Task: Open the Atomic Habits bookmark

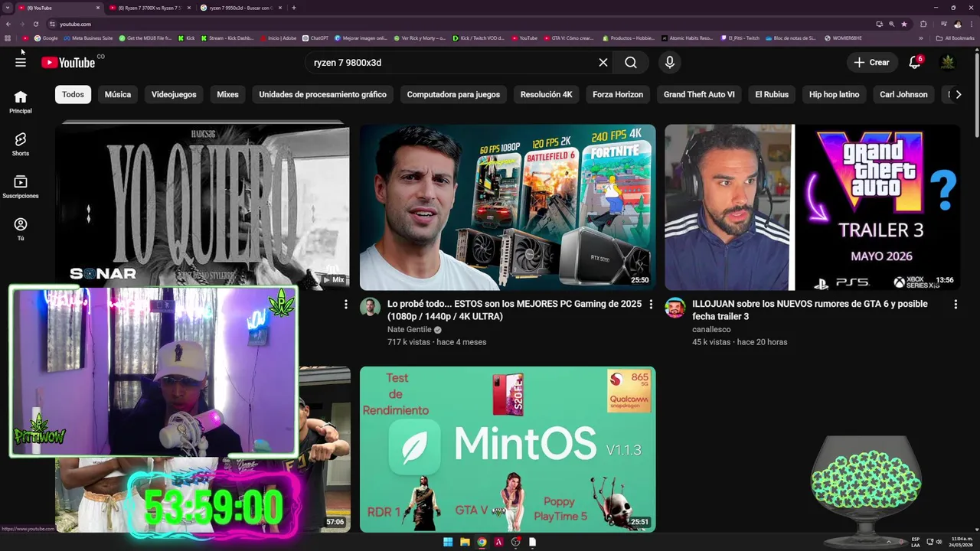Action: (x=688, y=37)
